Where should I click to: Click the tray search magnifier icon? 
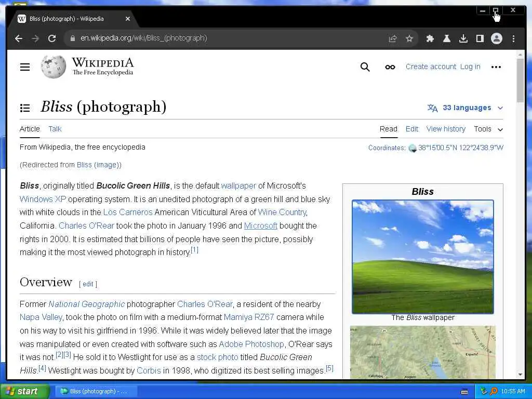click(494, 391)
